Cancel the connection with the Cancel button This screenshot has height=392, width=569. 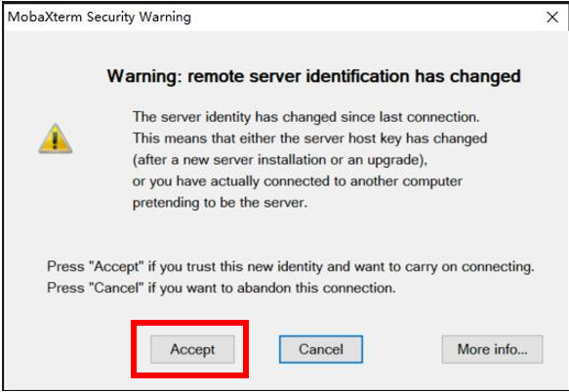point(321,349)
